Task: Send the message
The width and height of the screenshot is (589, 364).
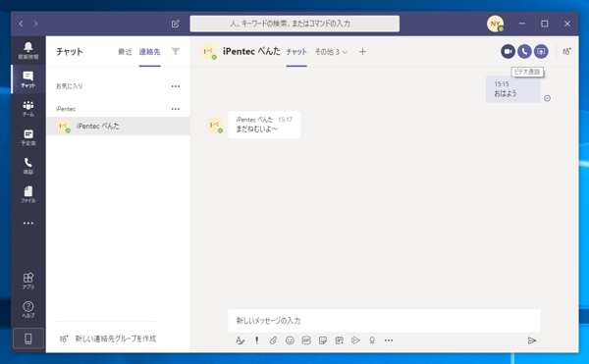Action: point(532,340)
